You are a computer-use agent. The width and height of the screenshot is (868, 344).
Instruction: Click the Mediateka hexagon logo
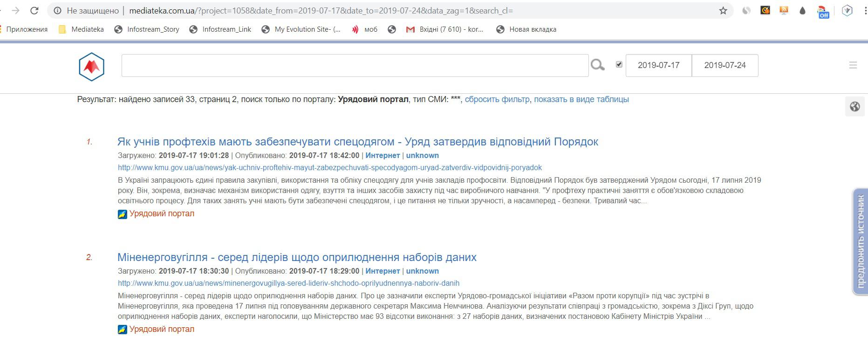pyautogui.click(x=91, y=67)
